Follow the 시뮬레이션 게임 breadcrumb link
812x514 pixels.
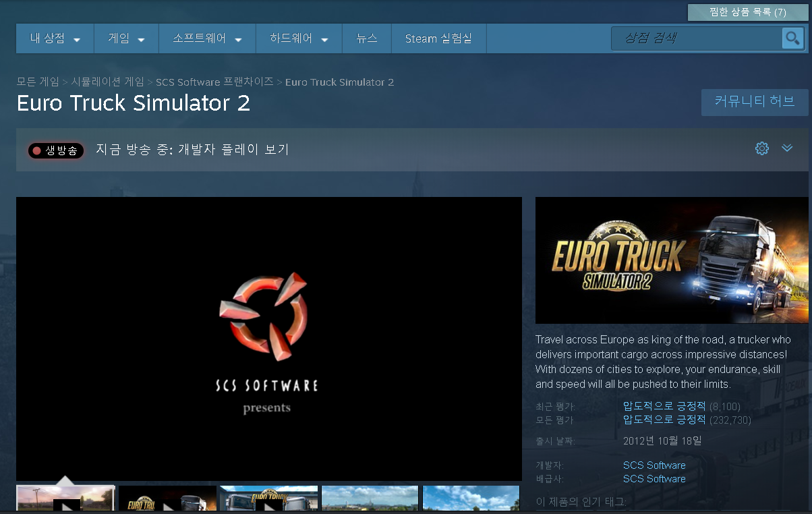(108, 82)
